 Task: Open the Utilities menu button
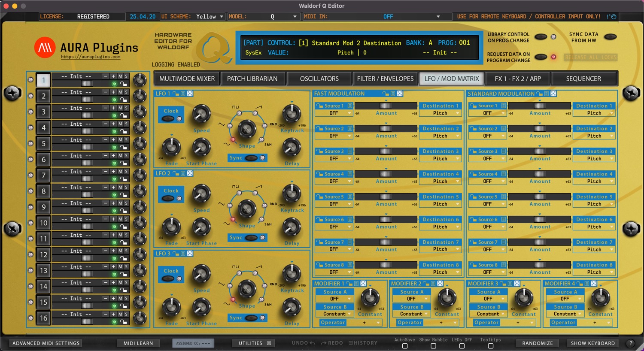(255, 343)
